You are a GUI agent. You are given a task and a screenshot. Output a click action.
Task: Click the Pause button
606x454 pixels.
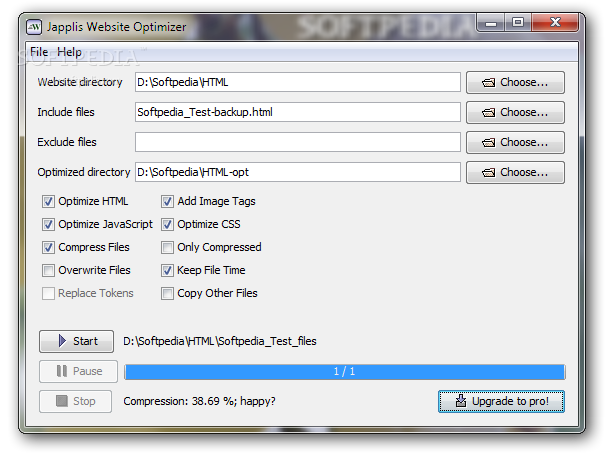[78, 371]
